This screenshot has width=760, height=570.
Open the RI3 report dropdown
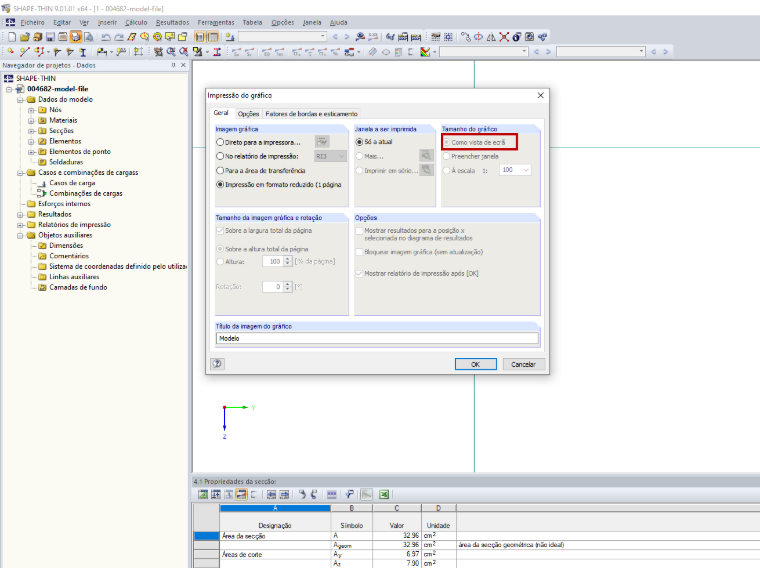pyautogui.click(x=341, y=156)
